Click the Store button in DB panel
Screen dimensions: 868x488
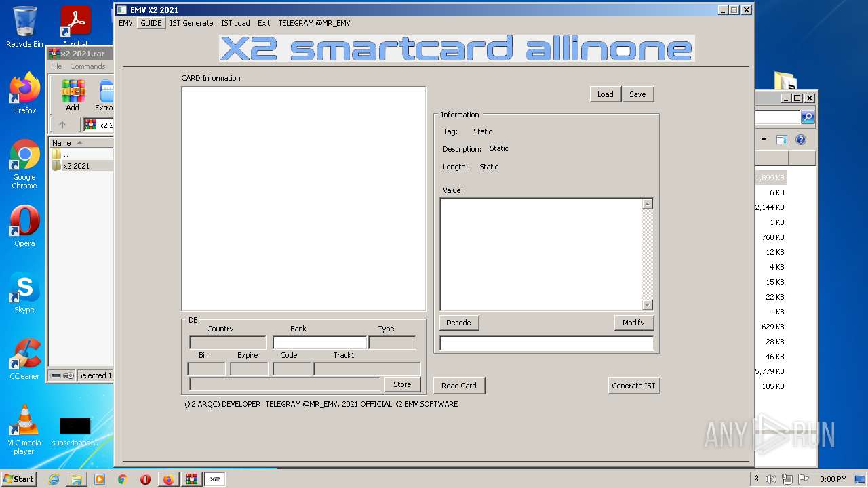[x=402, y=384]
